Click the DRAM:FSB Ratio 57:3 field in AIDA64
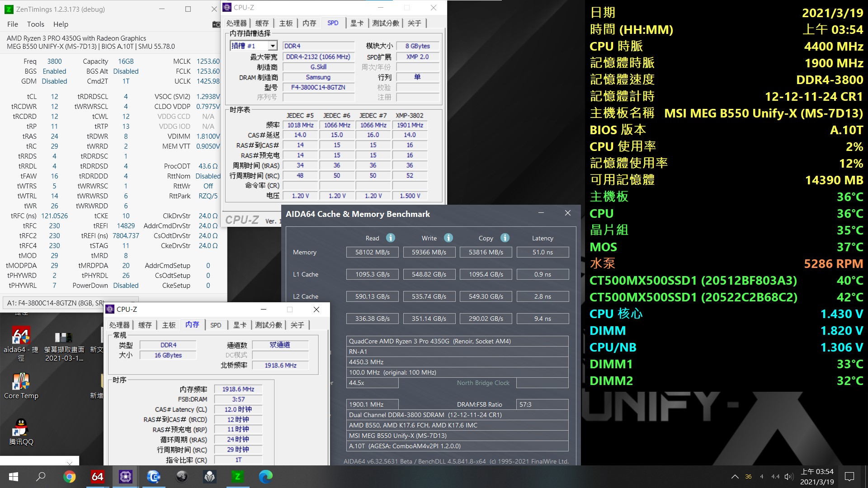This screenshot has height=488, width=868. pyautogui.click(x=542, y=404)
